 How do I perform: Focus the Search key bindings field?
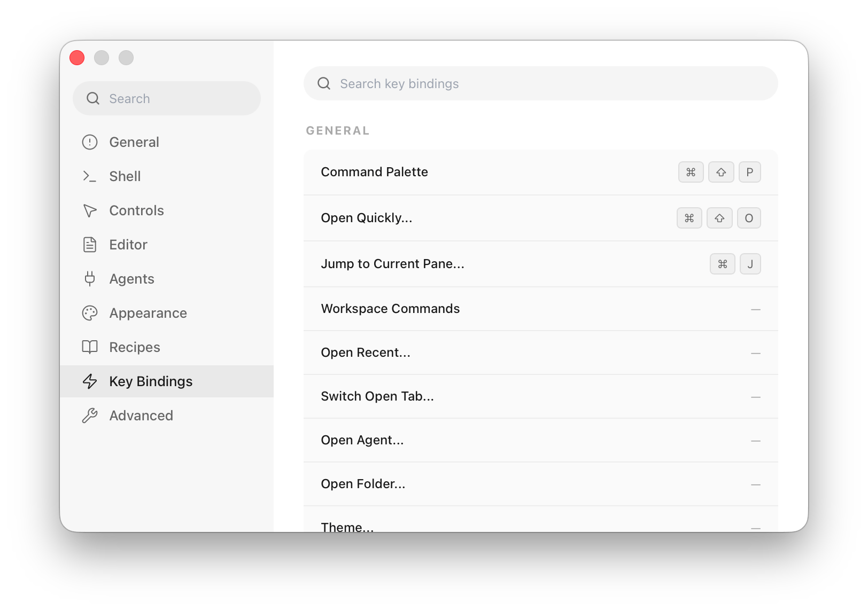[541, 83]
